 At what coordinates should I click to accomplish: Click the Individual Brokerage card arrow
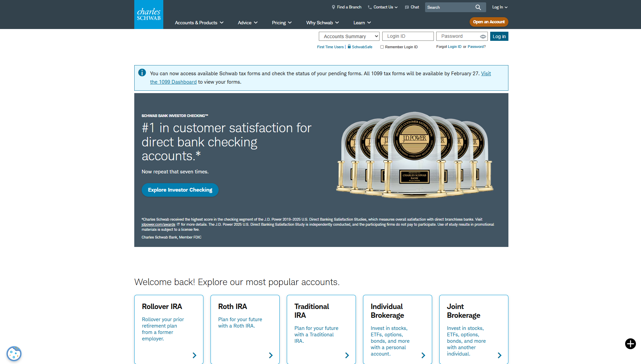click(423, 355)
